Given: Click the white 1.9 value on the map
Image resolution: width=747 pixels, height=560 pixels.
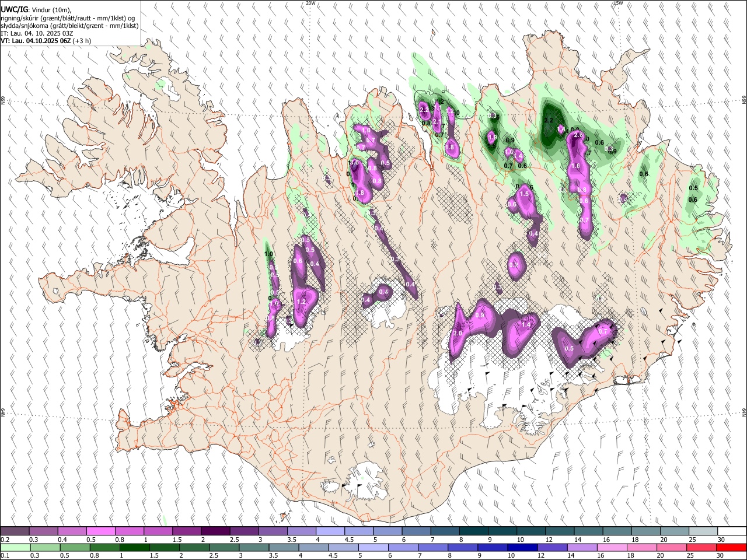Looking at the screenshot, I should pyautogui.click(x=492, y=138).
